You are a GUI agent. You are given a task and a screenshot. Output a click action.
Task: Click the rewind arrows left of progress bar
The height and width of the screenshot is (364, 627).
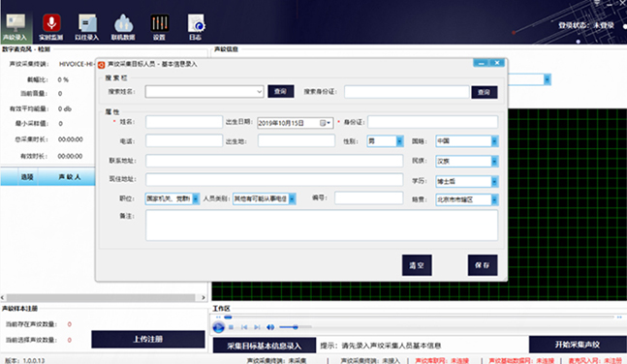point(218,318)
